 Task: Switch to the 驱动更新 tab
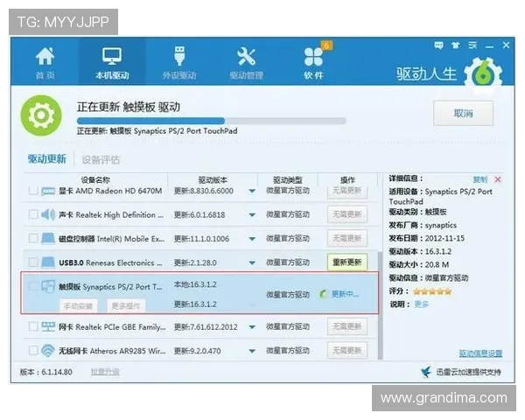(x=47, y=159)
